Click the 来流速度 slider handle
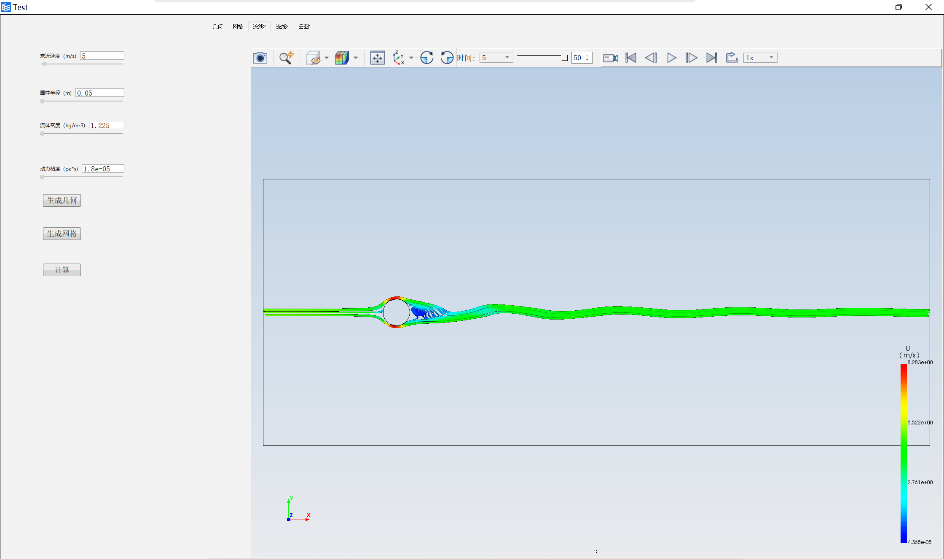The image size is (944, 560). pos(44,64)
